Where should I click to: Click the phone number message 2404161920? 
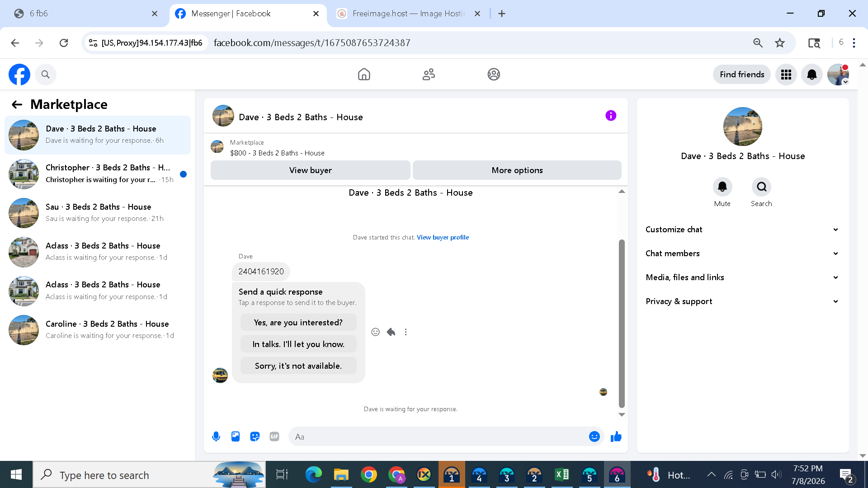(x=261, y=272)
